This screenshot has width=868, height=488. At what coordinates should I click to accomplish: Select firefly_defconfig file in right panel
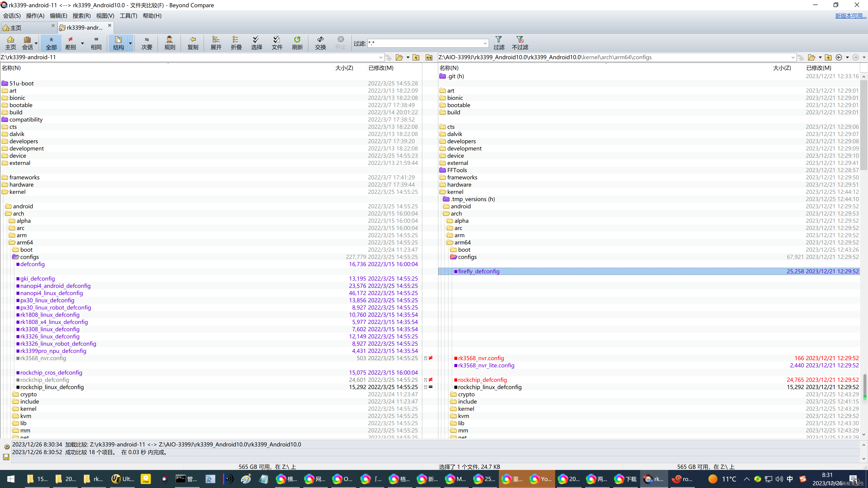coord(479,271)
